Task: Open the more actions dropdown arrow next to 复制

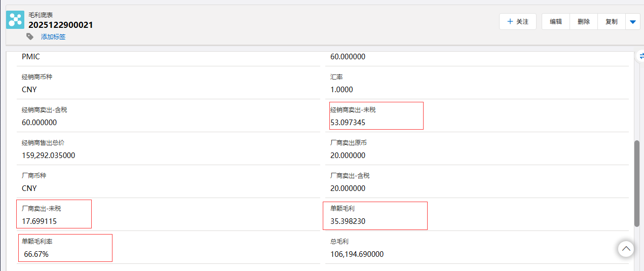Action: click(632, 22)
